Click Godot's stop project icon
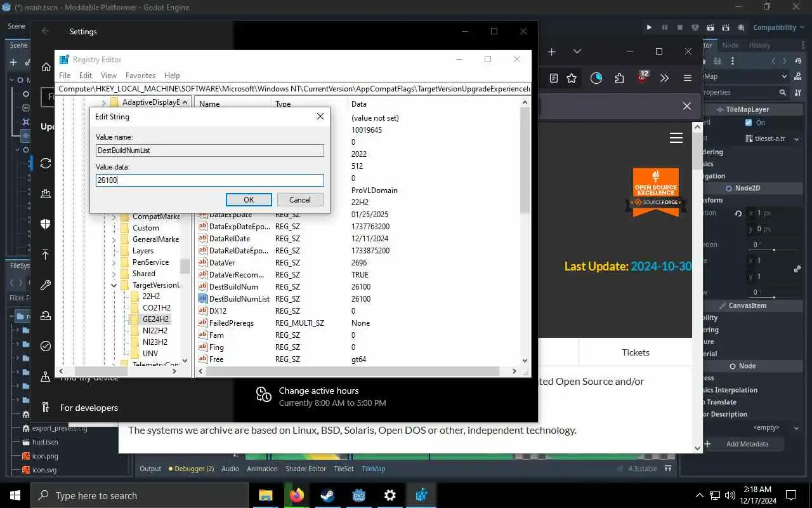The height and width of the screenshot is (508, 812). point(680,27)
